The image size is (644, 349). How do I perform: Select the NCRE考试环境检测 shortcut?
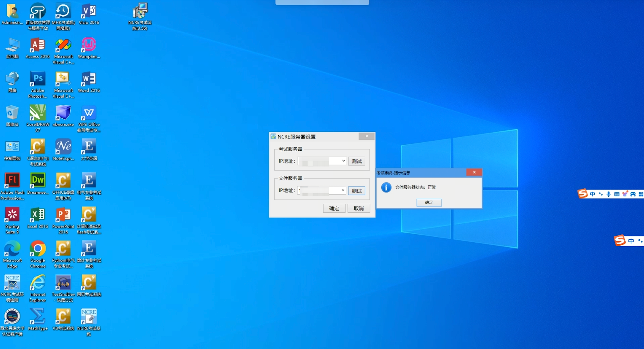click(12, 288)
